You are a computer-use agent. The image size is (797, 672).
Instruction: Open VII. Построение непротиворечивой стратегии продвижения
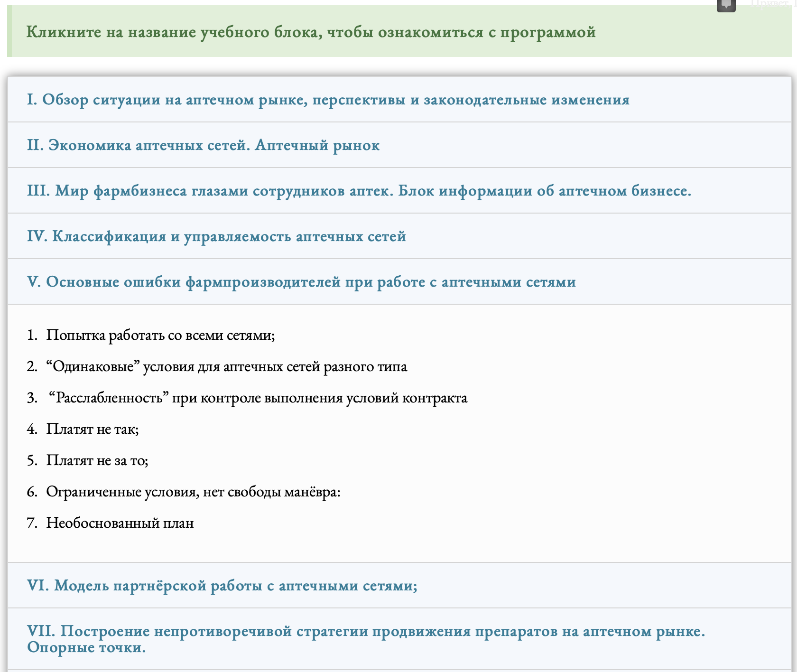pos(399,639)
